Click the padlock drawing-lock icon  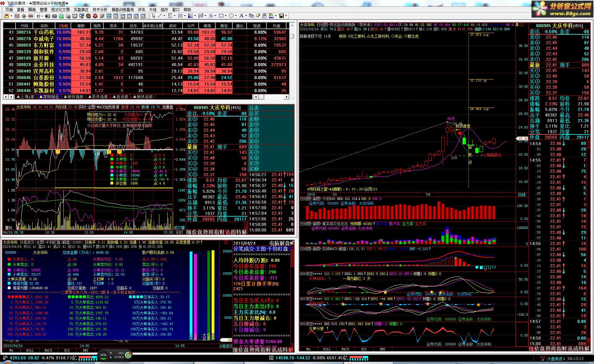(265, 16)
